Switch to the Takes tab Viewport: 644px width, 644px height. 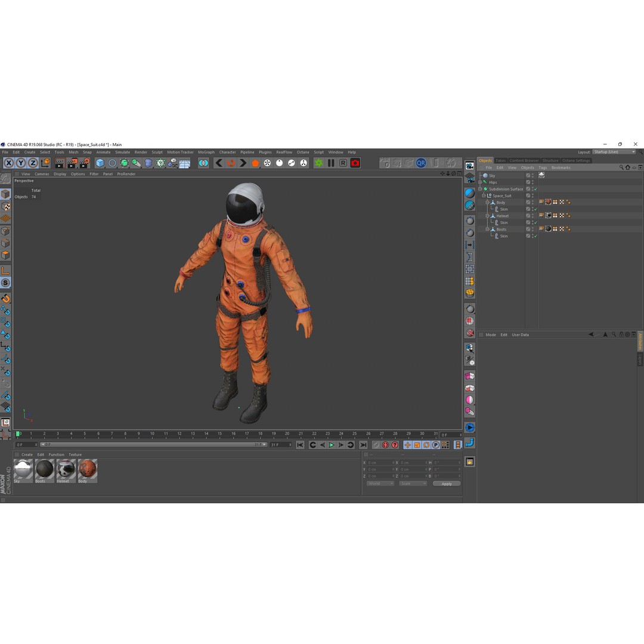click(x=501, y=160)
